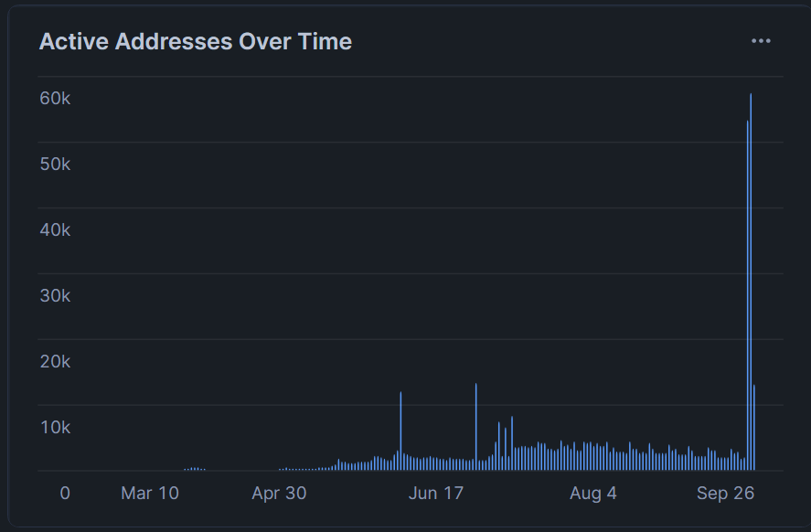The image size is (811, 532).
Task: Click the 20k y-axis label
Action: click(55, 361)
